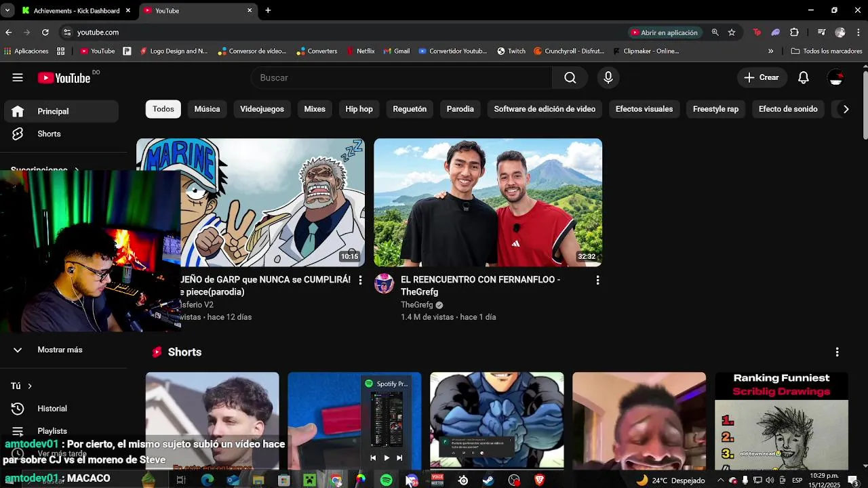Select the Efectos visuales filter chip
Image resolution: width=868 pixels, height=488 pixels.
coord(644,109)
